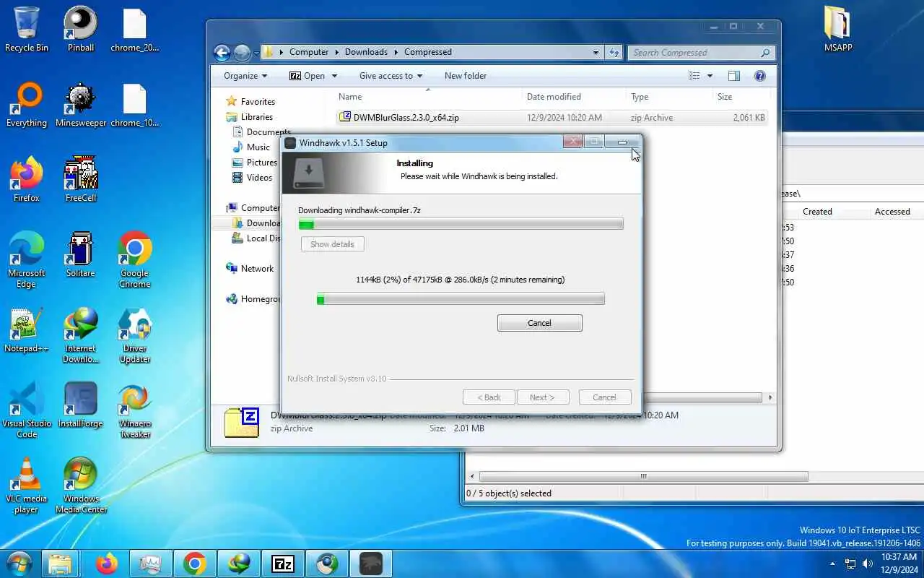Open the Organize dropdown menu
Viewport: 924px width, 578px height.
click(x=245, y=75)
